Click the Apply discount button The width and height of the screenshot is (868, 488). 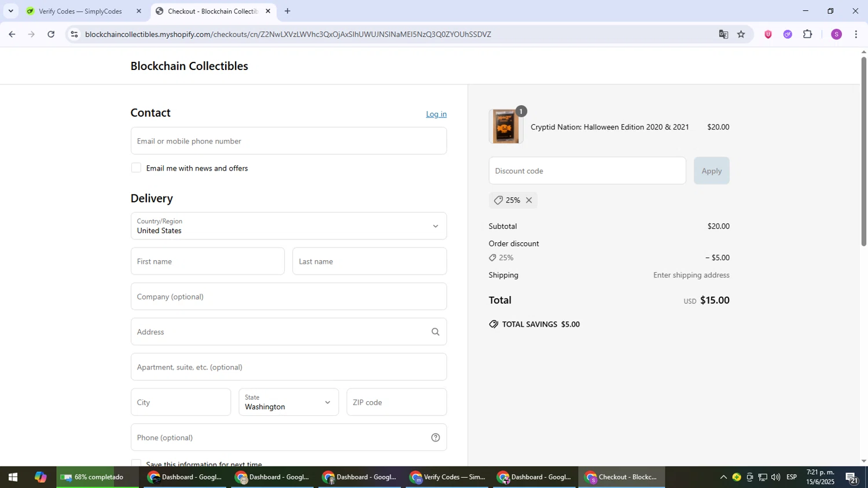tap(711, 171)
